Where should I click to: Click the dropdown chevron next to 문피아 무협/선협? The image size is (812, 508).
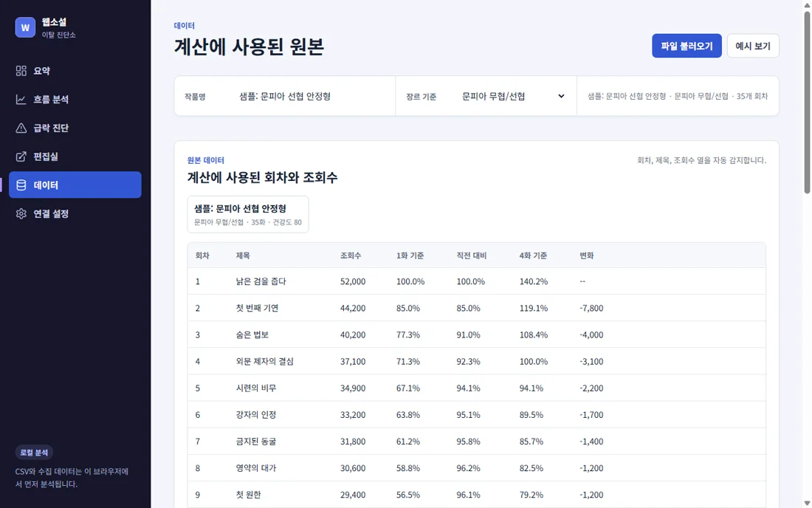pos(561,96)
